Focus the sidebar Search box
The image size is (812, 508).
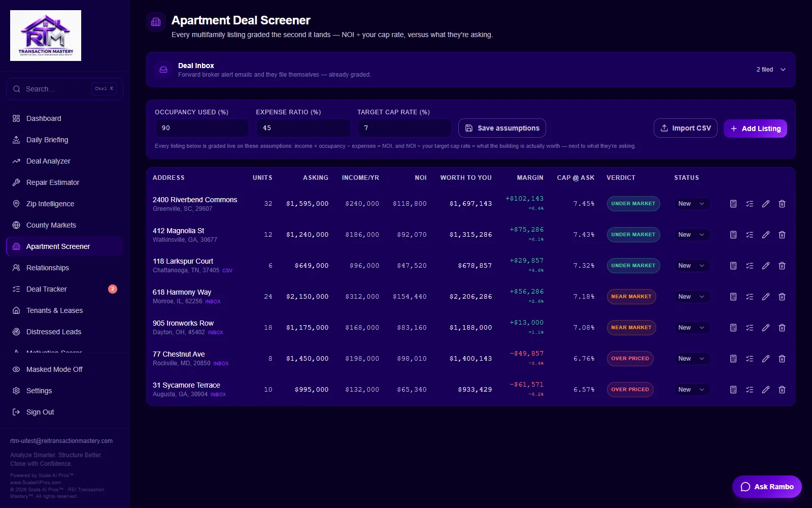click(x=64, y=89)
